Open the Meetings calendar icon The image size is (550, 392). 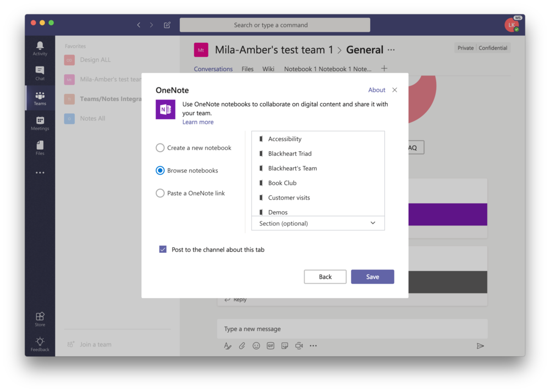pyautogui.click(x=40, y=123)
